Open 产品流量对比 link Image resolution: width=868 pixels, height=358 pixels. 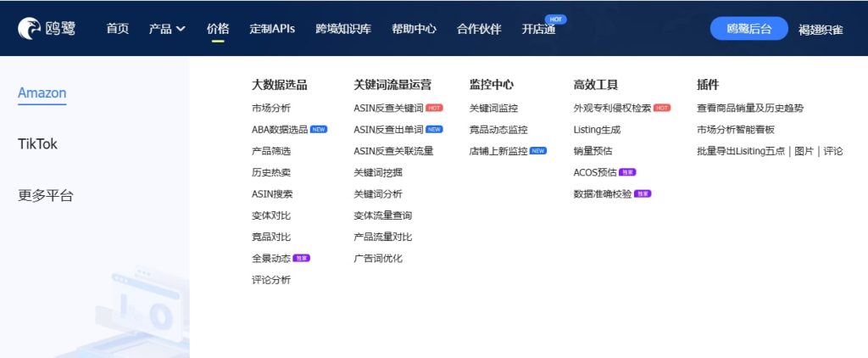(382, 237)
